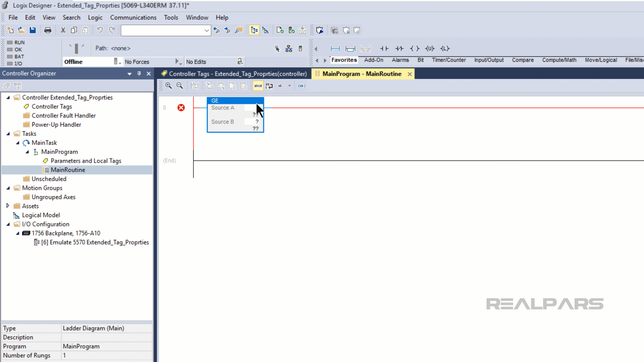Select Emulate 5570 module entry

click(x=95, y=242)
